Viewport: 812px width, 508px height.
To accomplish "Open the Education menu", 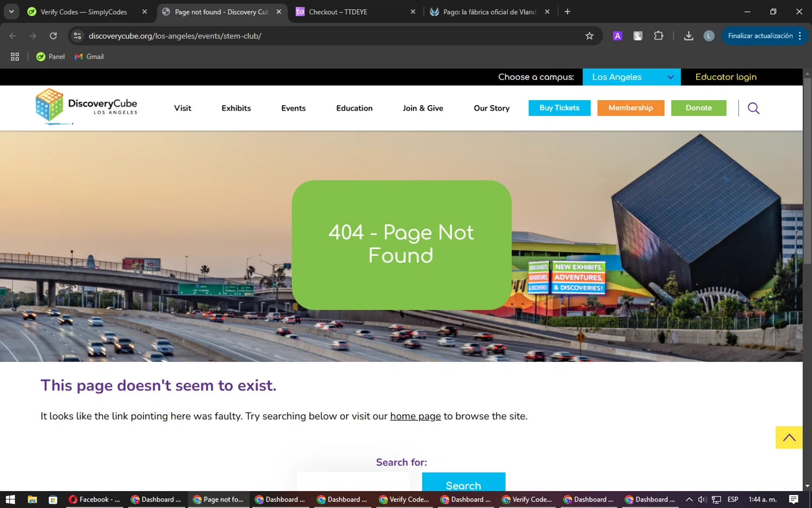I will (354, 108).
